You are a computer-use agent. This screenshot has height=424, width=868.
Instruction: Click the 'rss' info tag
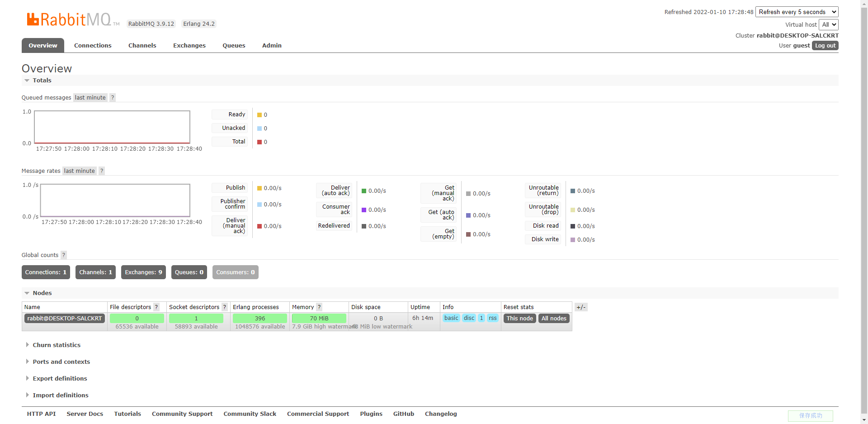[x=493, y=318]
